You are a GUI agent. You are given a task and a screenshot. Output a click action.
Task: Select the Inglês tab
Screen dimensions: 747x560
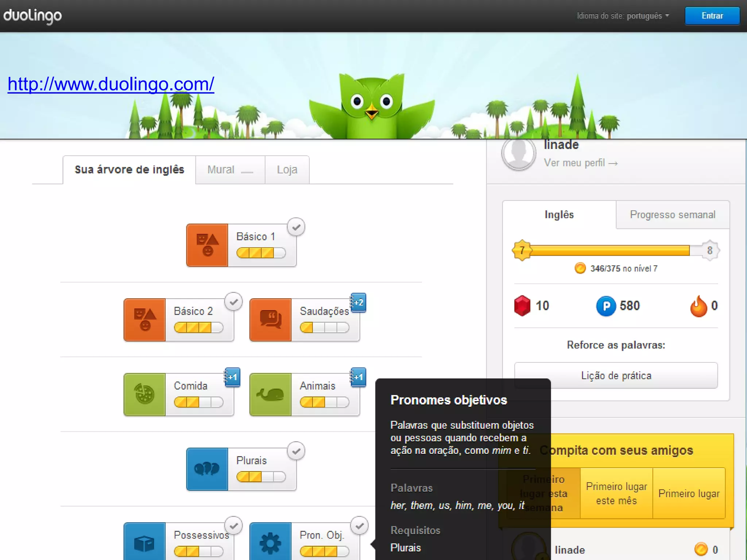(559, 215)
